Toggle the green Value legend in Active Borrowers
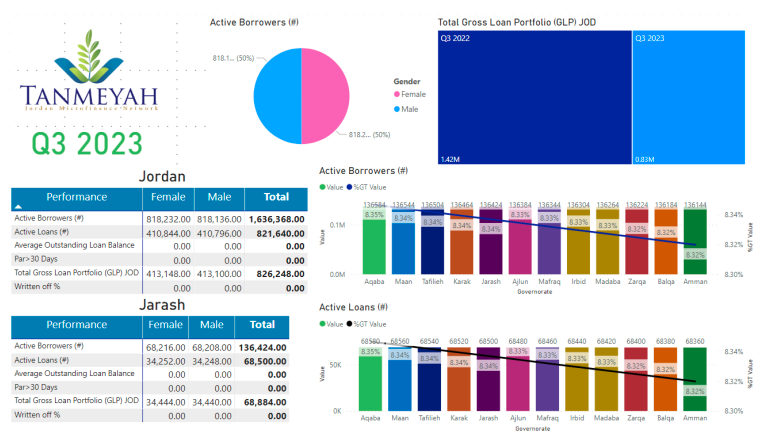This screenshot has height=434, width=764. (331, 187)
